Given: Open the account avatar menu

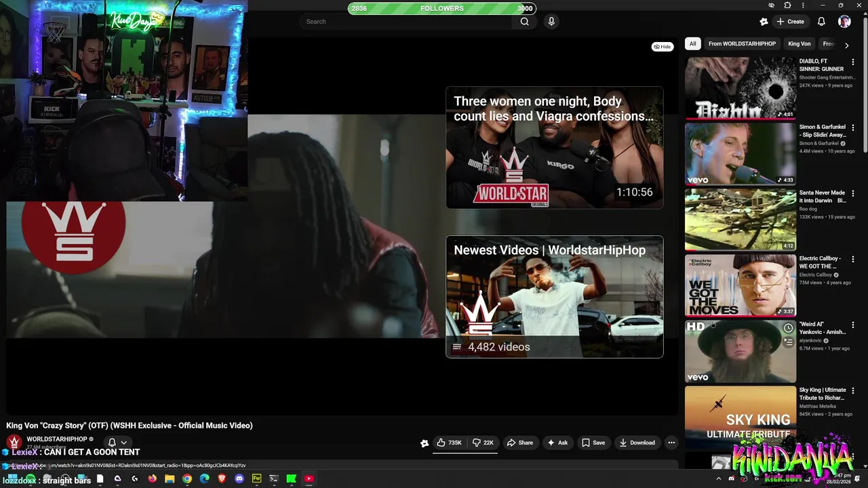Looking at the screenshot, I should tap(844, 22).
